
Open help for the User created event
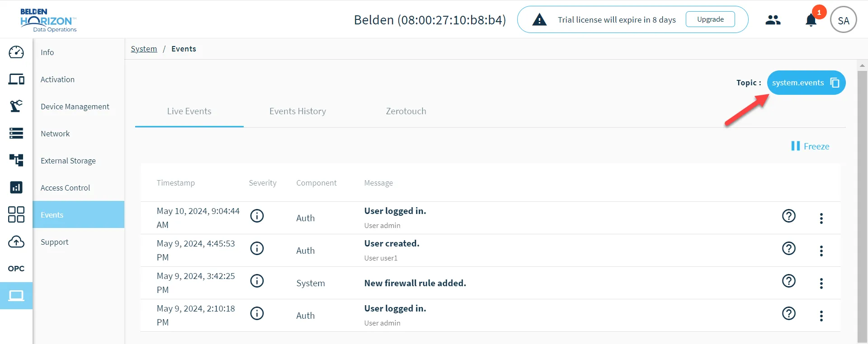pyautogui.click(x=789, y=248)
